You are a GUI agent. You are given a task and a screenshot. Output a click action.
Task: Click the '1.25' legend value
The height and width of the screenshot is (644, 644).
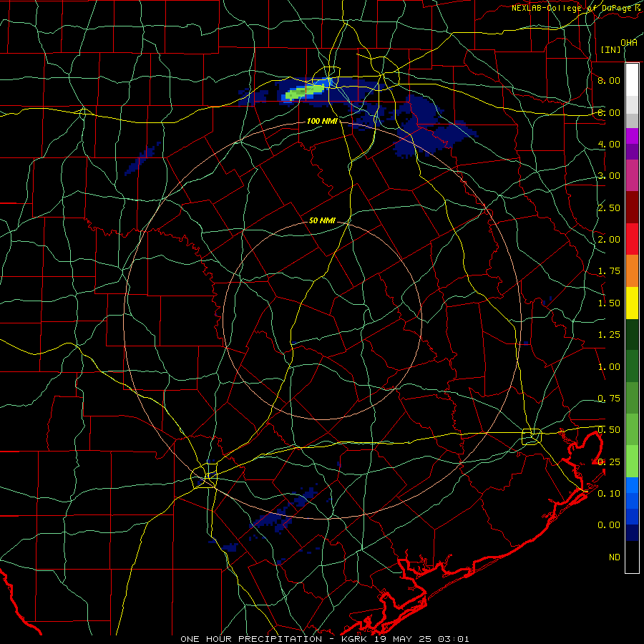coord(609,335)
